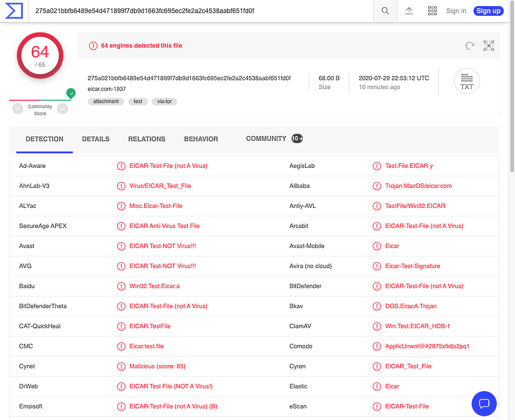Viewport: 515px width, 420px height.
Task: Click the search magnifier icon
Action: click(385, 11)
